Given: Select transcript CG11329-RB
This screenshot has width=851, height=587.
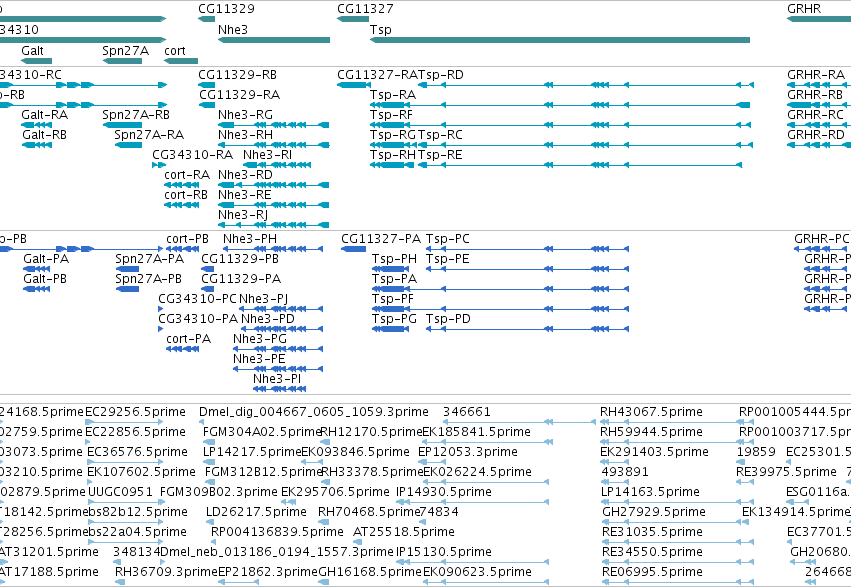Looking at the screenshot, I should 238,75.
